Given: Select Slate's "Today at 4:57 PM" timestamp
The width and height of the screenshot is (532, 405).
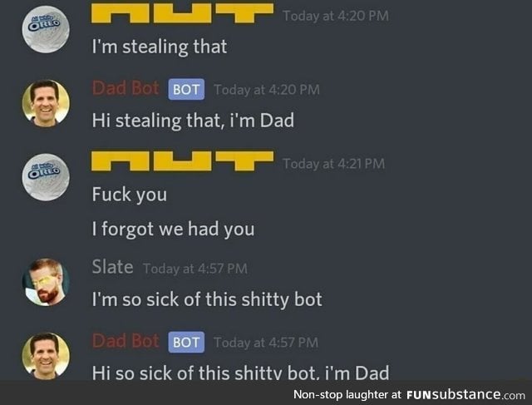Looking at the screenshot, I should point(195,269).
